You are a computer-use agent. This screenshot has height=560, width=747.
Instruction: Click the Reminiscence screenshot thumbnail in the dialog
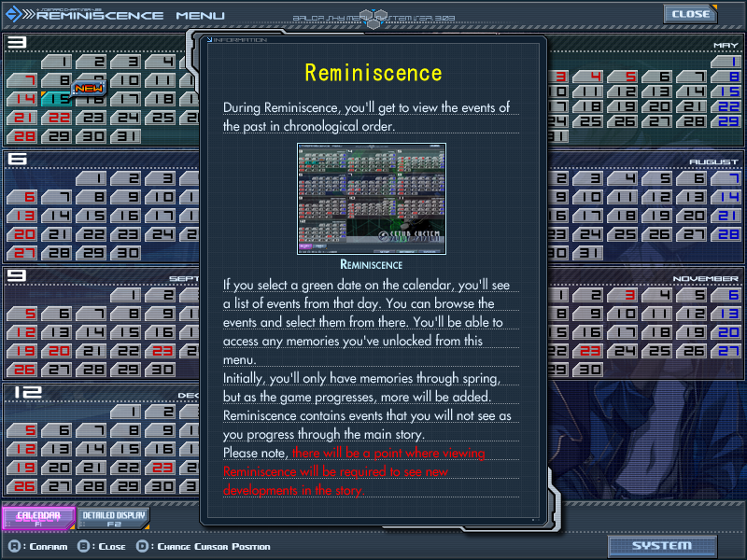pos(372,199)
